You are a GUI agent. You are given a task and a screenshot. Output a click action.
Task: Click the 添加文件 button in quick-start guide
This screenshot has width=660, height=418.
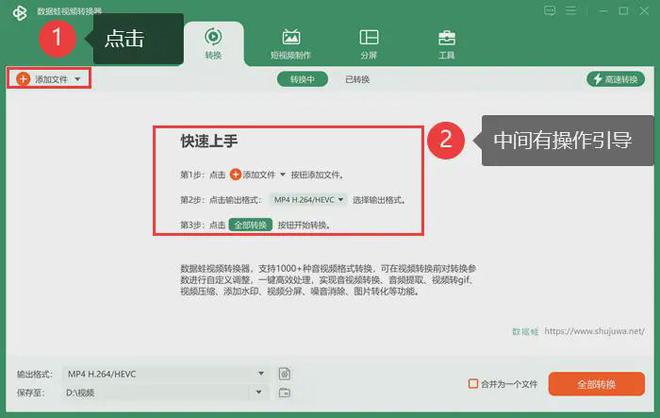[258, 174]
